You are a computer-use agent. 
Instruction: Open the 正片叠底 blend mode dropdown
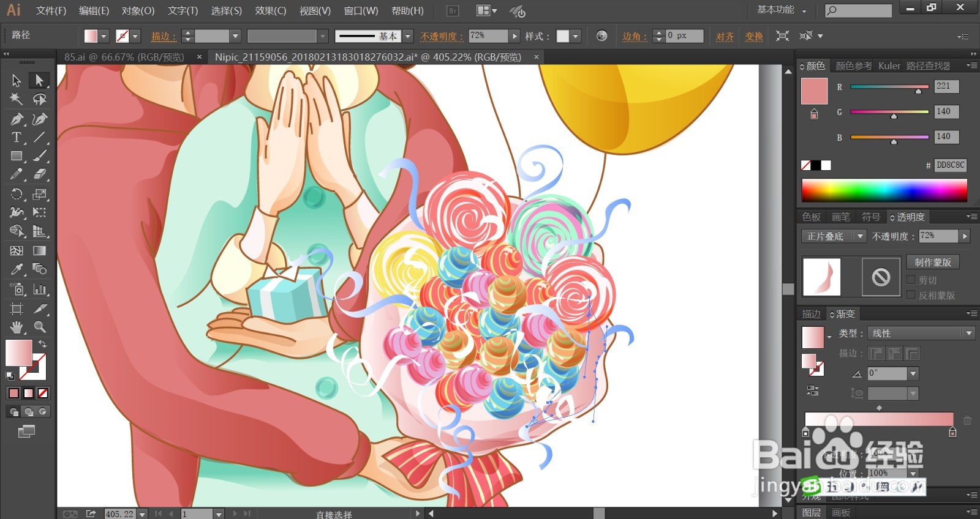pos(834,236)
